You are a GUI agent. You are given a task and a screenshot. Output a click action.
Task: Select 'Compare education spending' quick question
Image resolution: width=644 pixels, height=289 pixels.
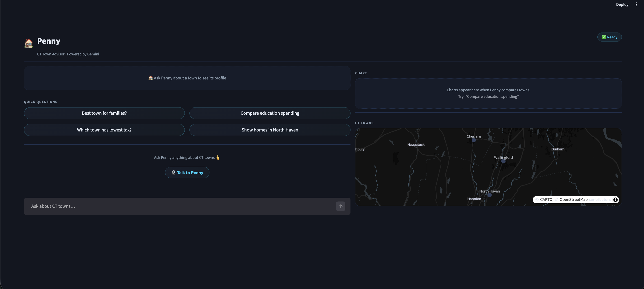[270, 113]
